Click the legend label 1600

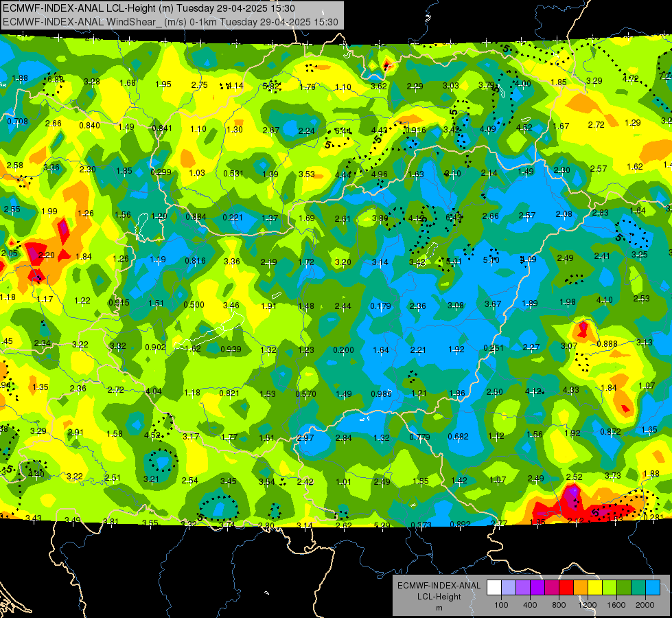[616, 605]
